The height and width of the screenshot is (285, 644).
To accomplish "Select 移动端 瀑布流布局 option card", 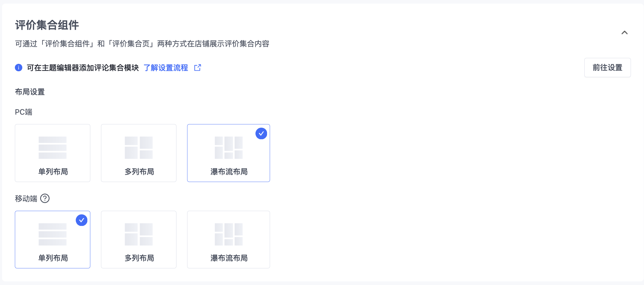I will coord(228,240).
